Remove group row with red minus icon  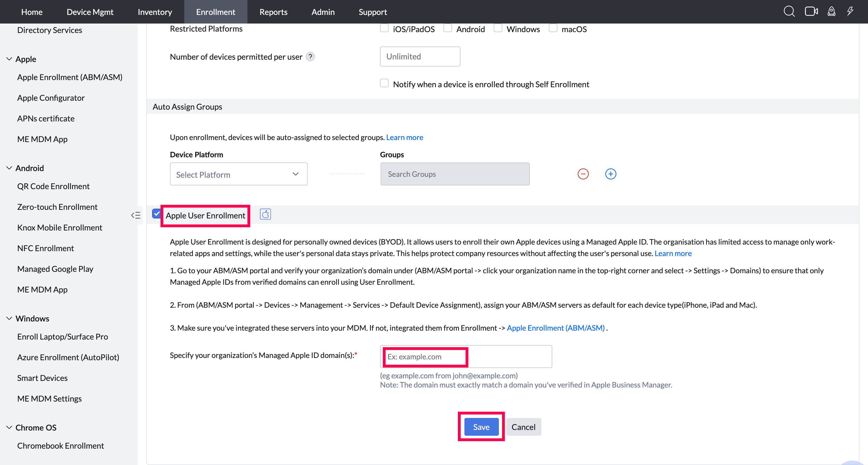tap(583, 174)
